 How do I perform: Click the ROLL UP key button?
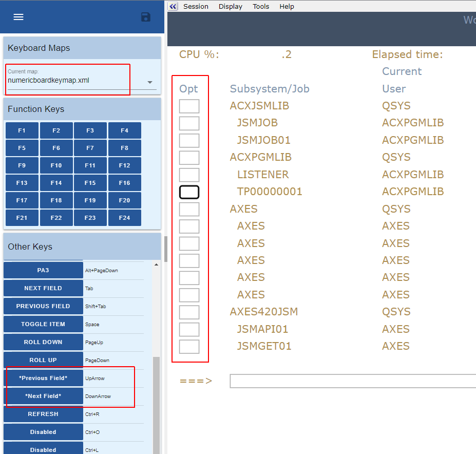(x=43, y=360)
